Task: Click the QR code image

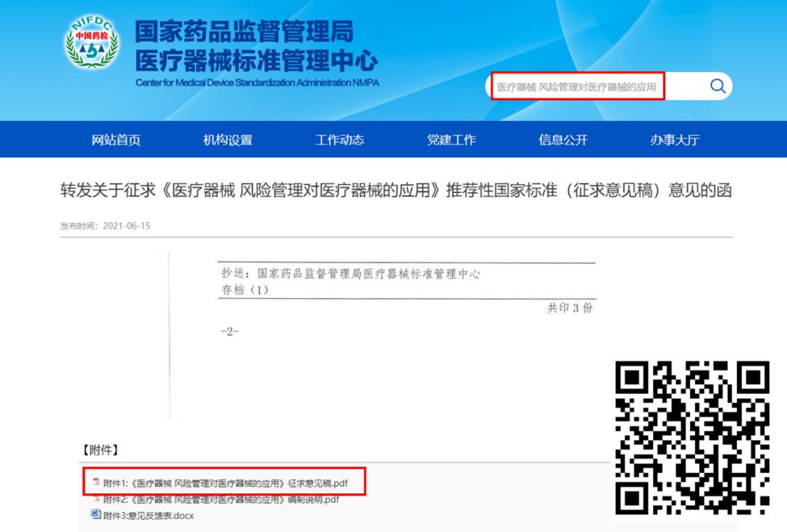Action: click(x=692, y=437)
